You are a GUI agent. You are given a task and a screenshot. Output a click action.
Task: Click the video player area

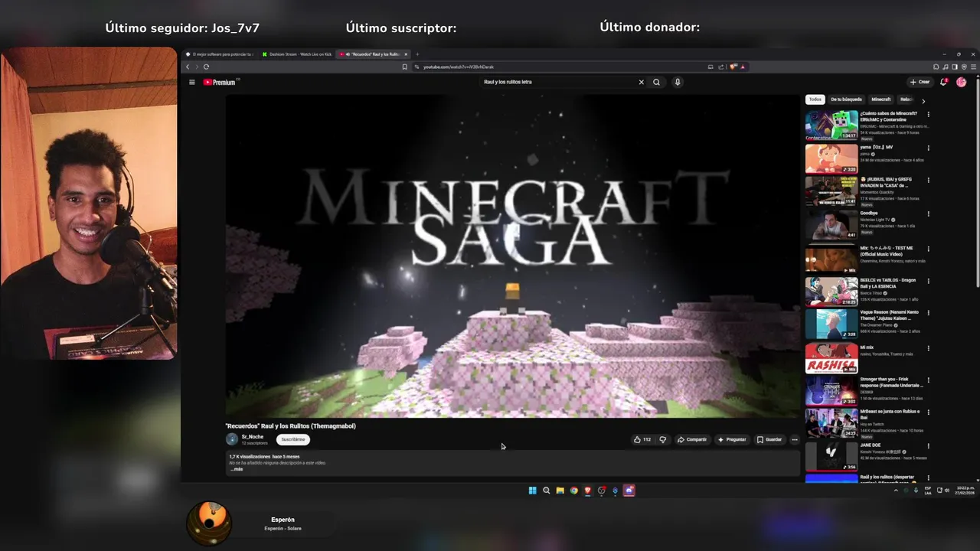coord(513,256)
